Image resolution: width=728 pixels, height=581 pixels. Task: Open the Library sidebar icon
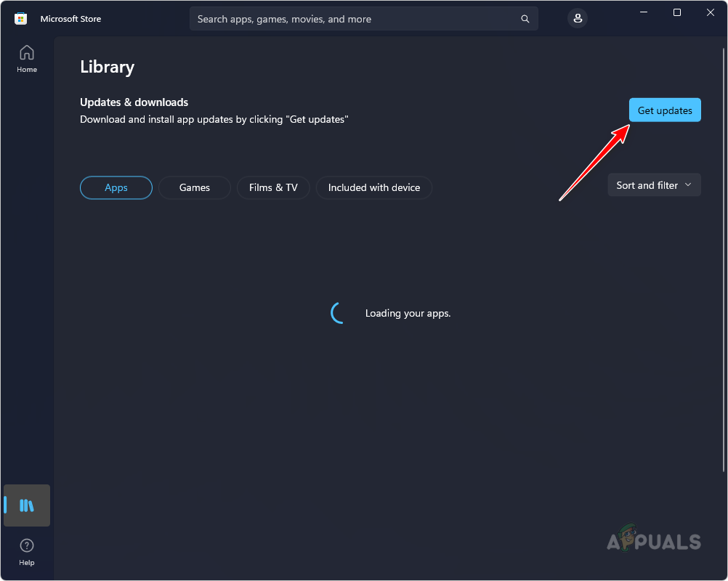26,505
